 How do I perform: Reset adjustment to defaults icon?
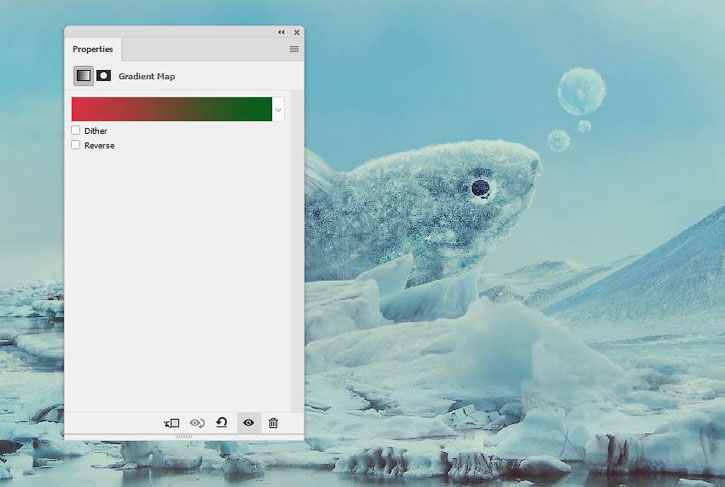point(222,422)
